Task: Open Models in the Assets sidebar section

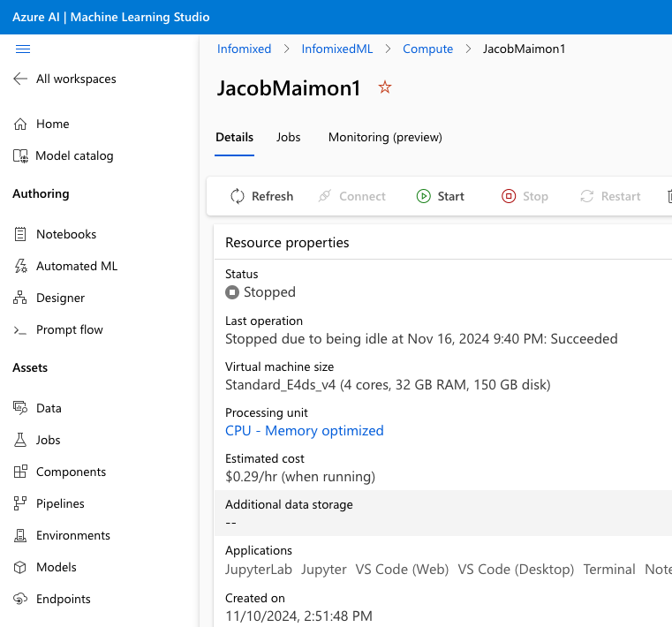Action: coord(57,567)
